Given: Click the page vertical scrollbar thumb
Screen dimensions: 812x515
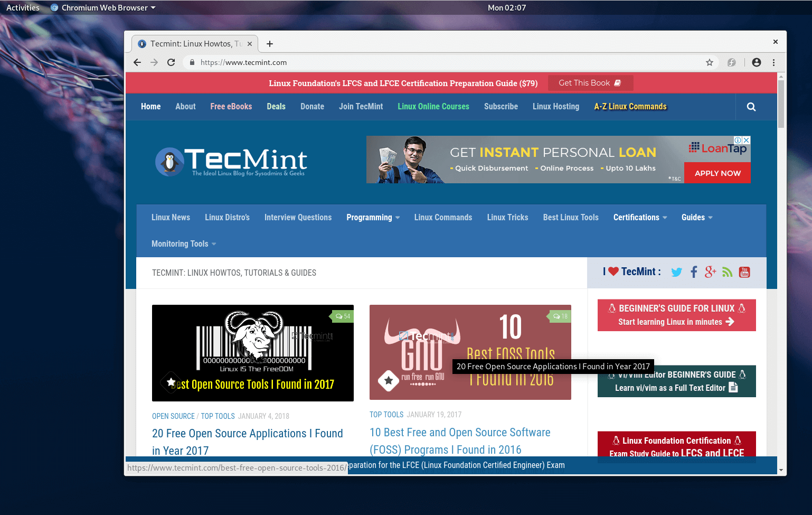Looking at the screenshot, I should pos(781,104).
